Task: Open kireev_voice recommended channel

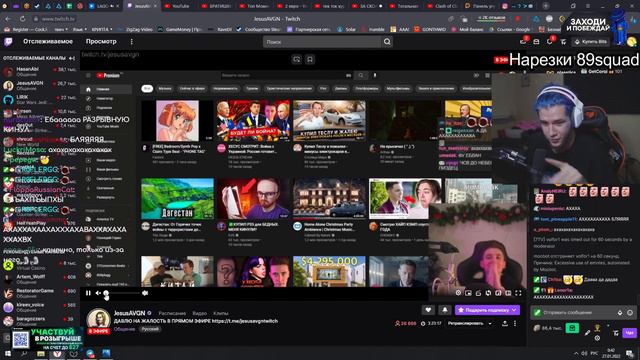Action: (x=40, y=307)
